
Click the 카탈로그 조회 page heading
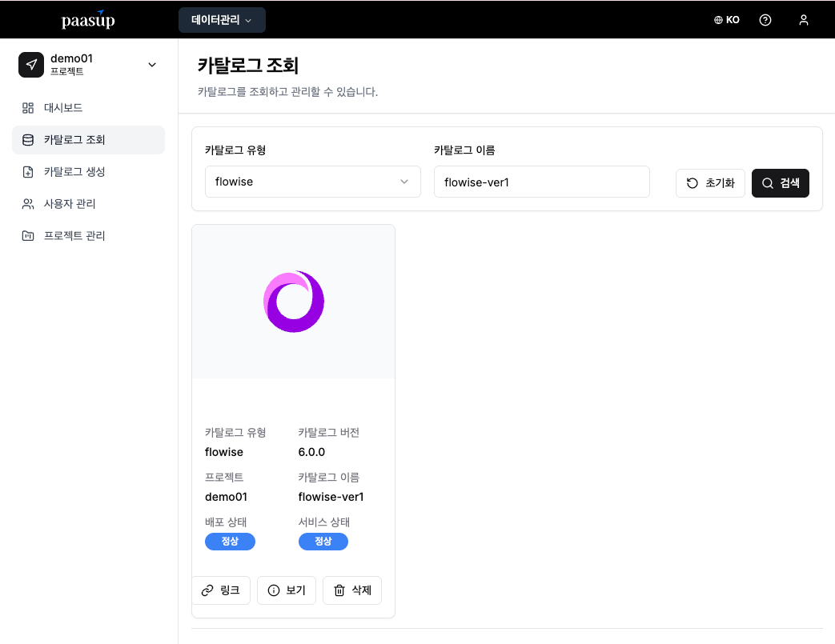(x=247, y=66)
